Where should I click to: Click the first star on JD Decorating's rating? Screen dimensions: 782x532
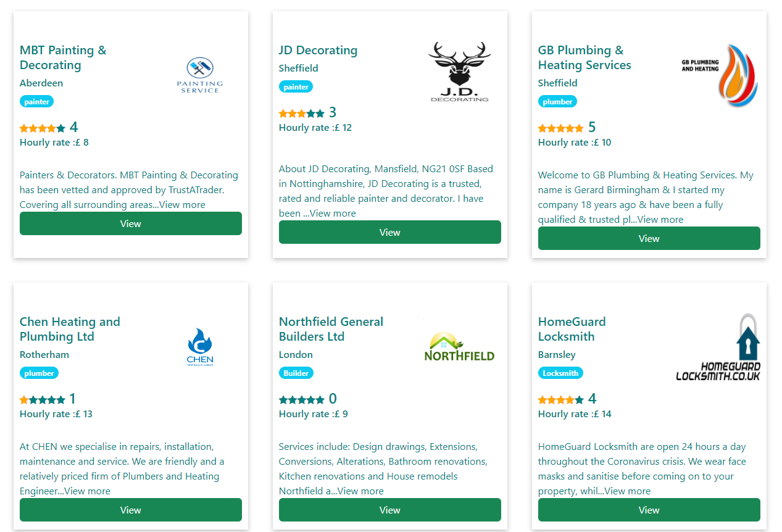point(282,113)
